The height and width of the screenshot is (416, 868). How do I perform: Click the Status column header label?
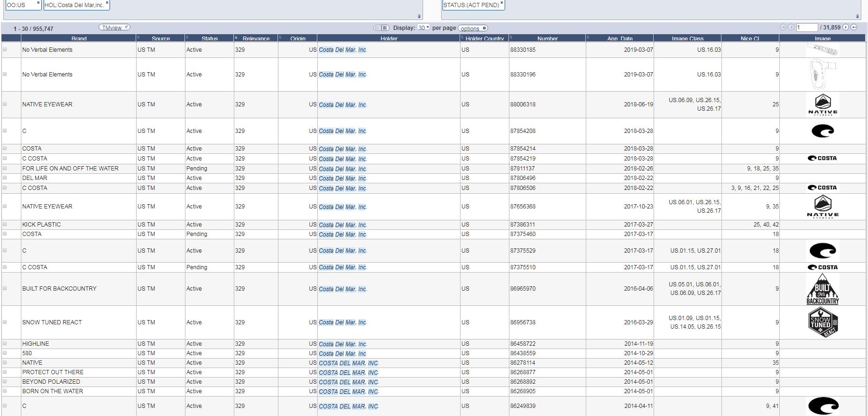click(210, 38)
